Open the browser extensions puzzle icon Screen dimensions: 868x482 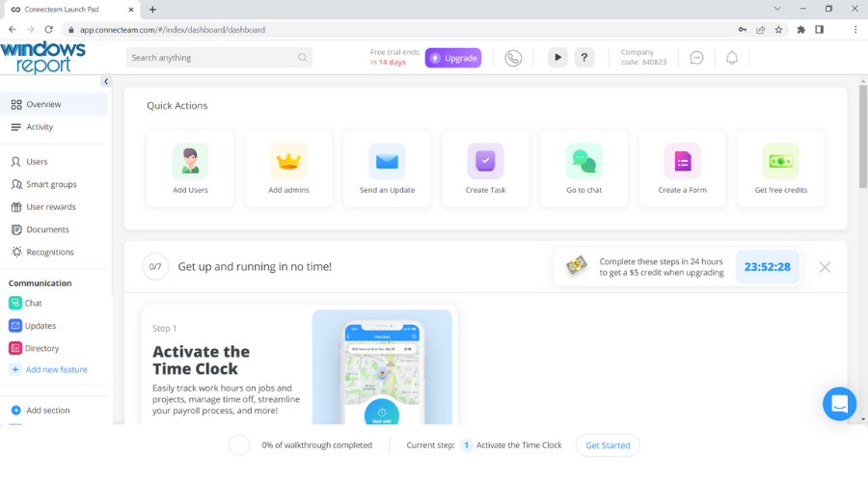point(800,29)
